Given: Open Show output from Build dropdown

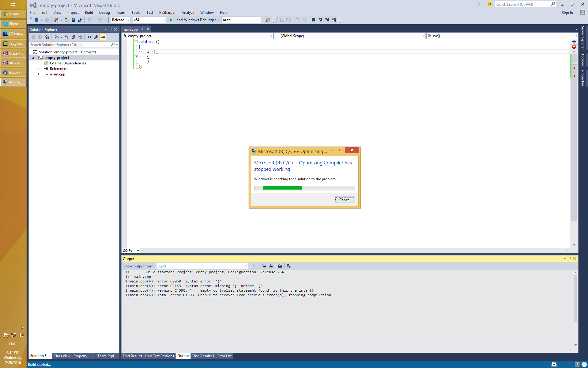Looking at the screenshot, I should click(202, 266).
